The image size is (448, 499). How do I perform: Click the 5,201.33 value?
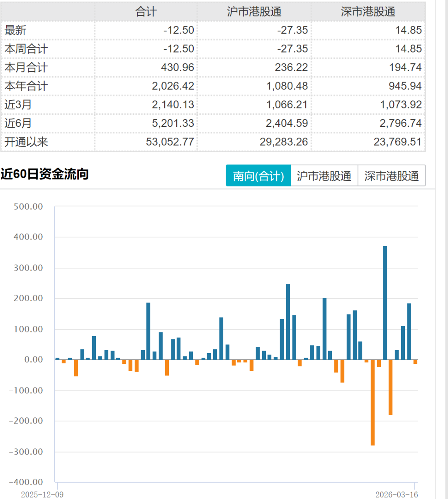(x=173, y=123)
